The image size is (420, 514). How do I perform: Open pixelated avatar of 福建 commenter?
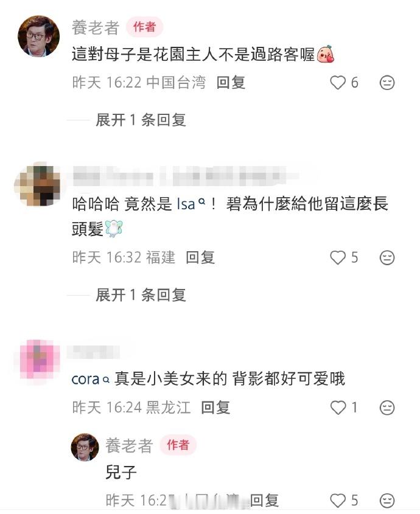click(x=39, y=185)
